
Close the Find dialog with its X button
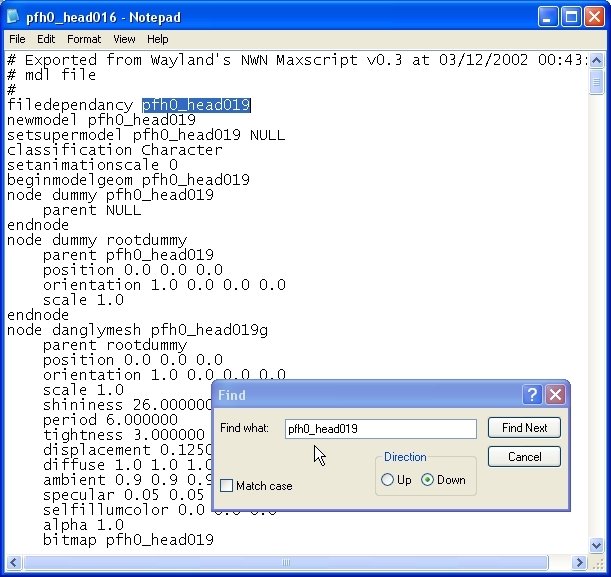click(556, 395)
